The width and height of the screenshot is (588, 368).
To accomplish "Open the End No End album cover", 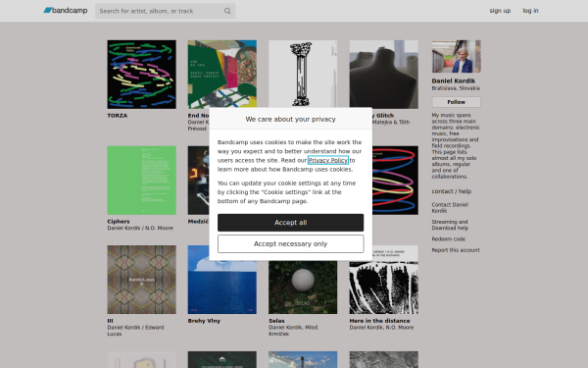I will click(x=222, y=75).
